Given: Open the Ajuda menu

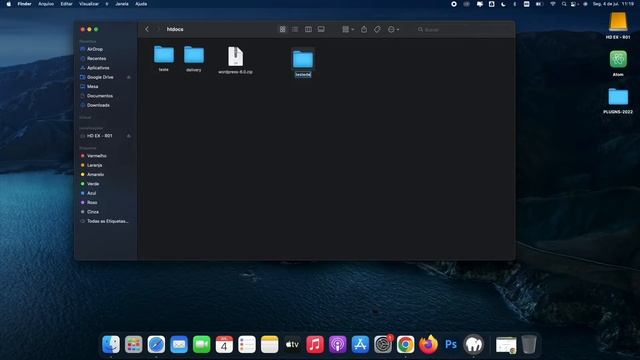Looking at the screenshot, I should [x=141, y=4].
